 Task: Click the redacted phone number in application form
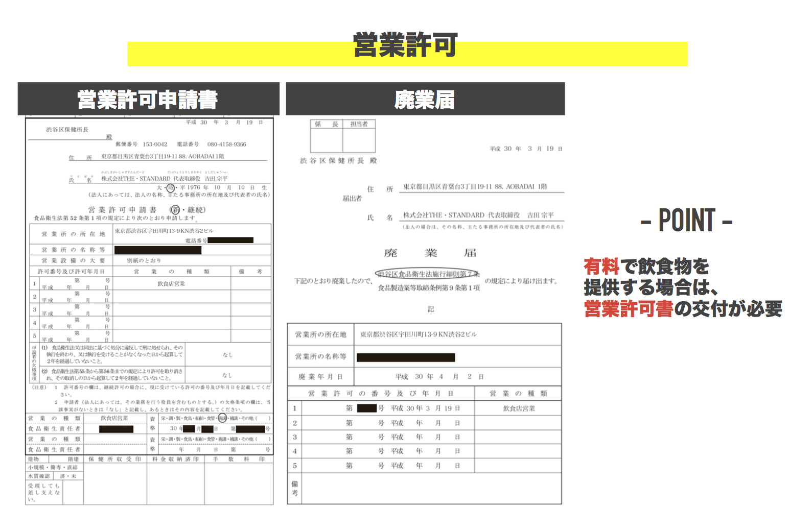(x=230, y=240)
